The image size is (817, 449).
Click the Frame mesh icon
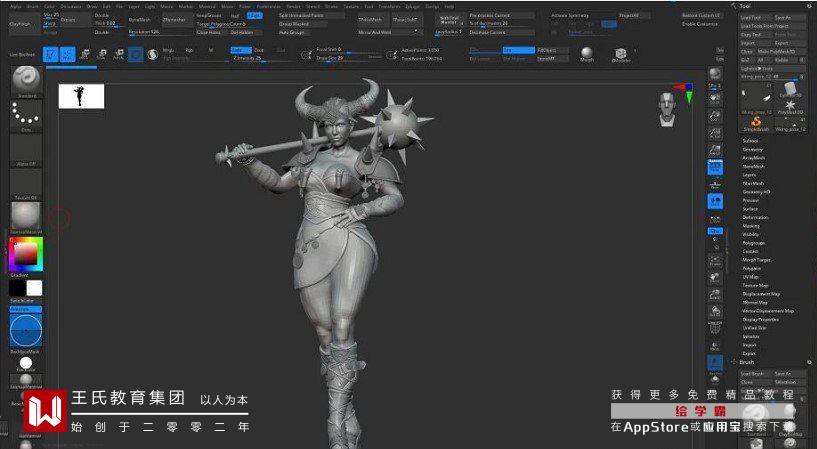pos(715,261)
